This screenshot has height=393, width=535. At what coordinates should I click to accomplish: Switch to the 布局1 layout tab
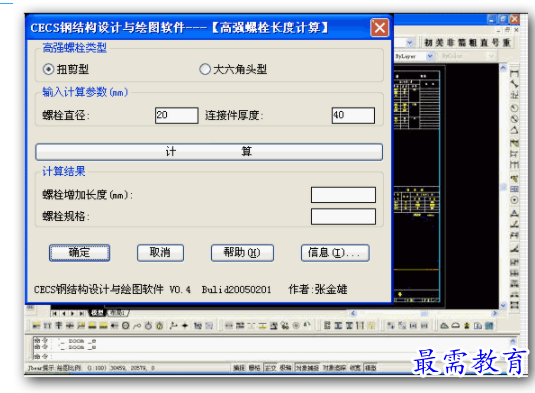(x=117, y=313)
